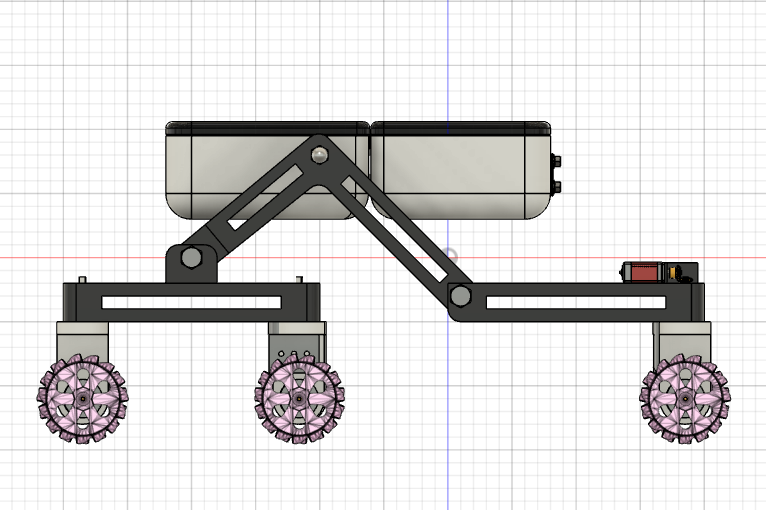766x510 pixels.
Task: Select the leftmost mecanum wheel
Action: pos(82,399)
